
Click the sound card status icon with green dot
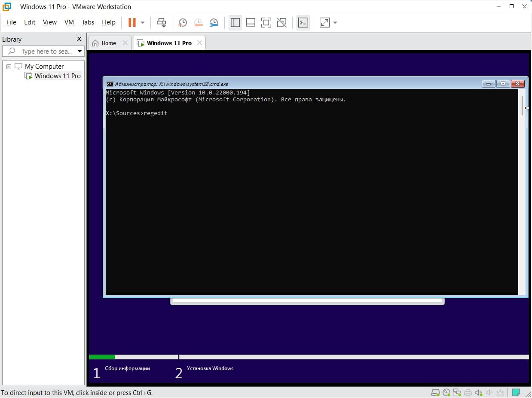click(479, 392)
